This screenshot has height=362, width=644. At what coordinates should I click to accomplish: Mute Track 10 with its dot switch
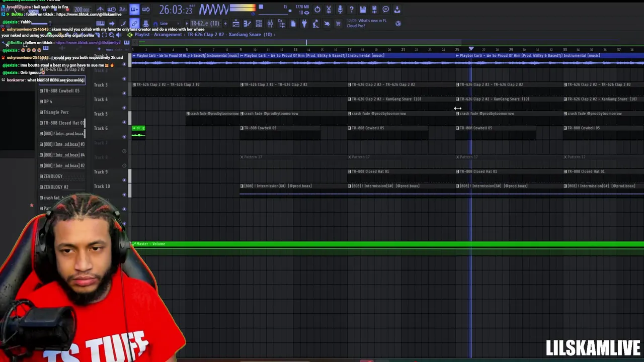click(124, 195)
